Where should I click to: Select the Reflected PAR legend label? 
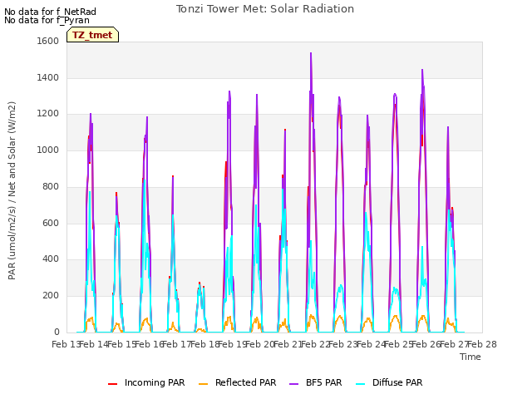[x=246, y=382]
